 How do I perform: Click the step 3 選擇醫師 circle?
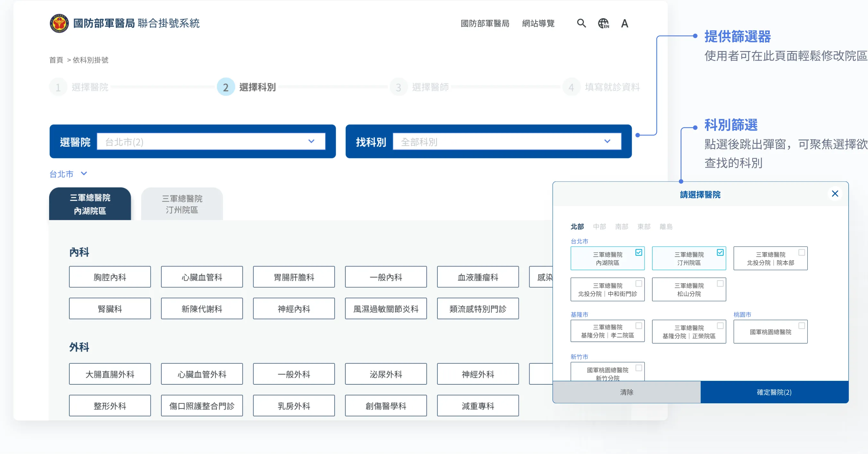click(x=398, y=87)
